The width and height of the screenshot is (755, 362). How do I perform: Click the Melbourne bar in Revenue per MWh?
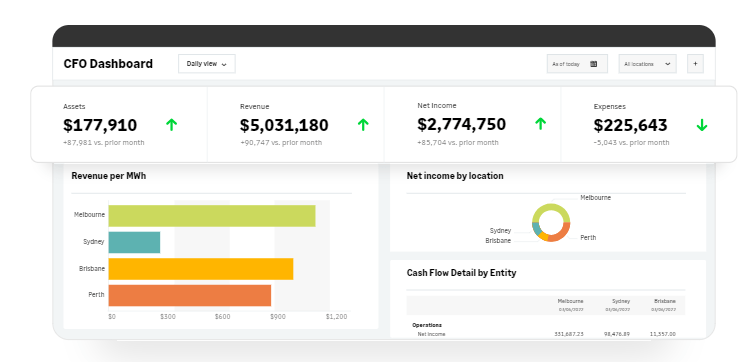tap(212, 216)
